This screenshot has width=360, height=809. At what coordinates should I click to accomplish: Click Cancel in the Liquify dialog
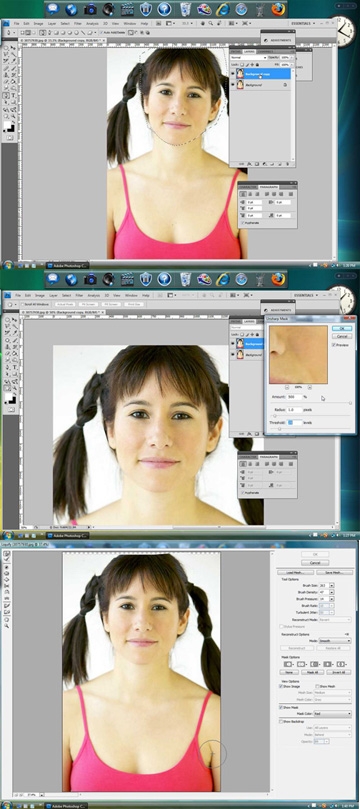point(315,562)
